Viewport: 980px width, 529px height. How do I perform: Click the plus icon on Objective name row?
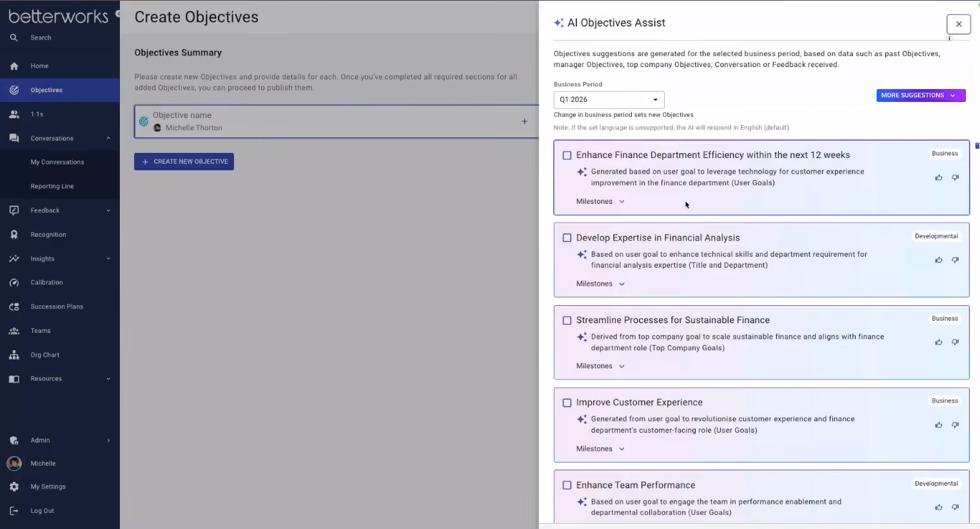pos(524,121)
